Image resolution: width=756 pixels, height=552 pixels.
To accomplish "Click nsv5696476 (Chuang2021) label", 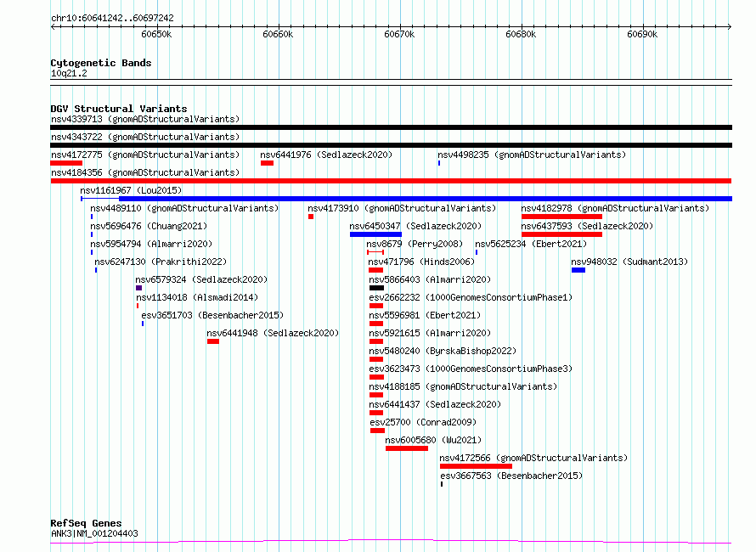I will (x=149, y=226).
